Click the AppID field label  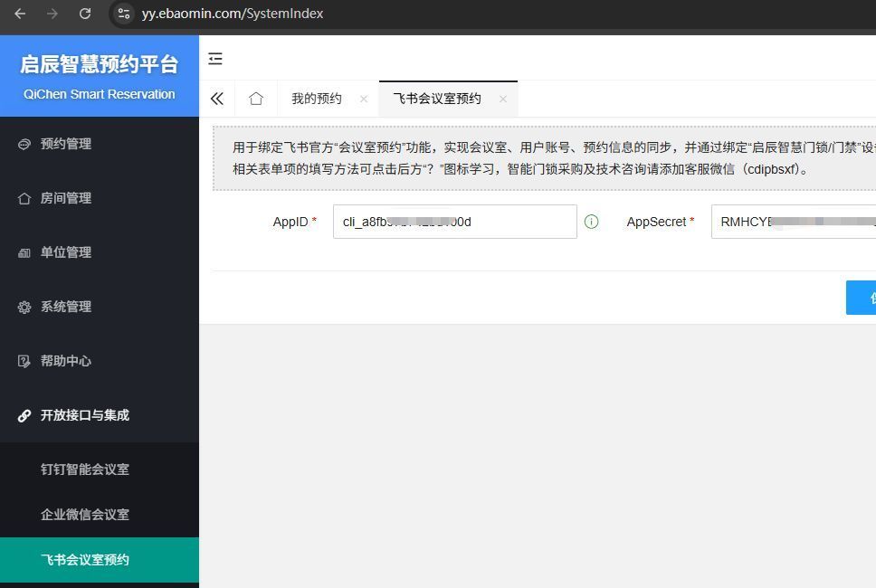[290, 222]
